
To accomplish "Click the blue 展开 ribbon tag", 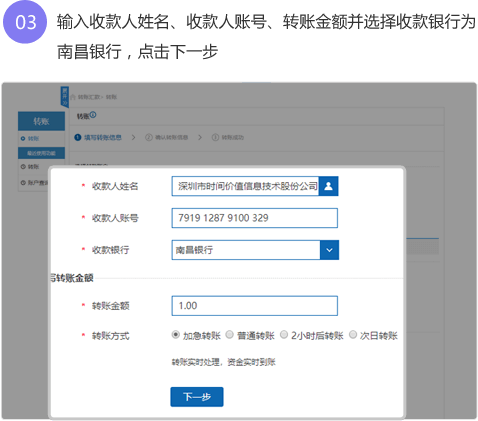I will tap(64, 97).
